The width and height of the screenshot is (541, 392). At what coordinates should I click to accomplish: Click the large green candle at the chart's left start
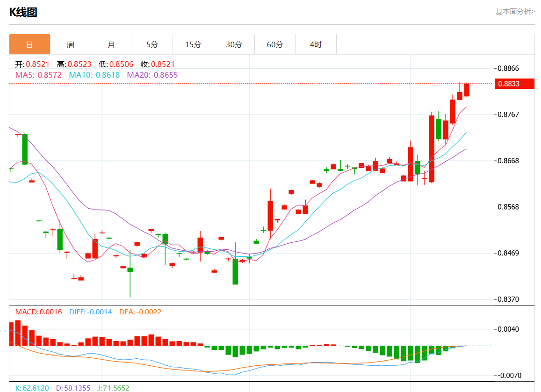pyautogui.click(x=25, y=149)
